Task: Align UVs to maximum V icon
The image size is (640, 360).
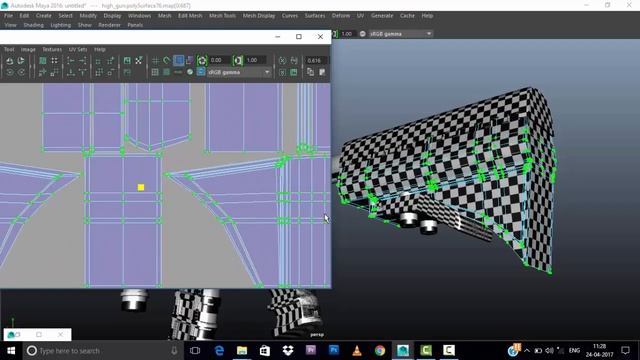Action: [82, 72]
